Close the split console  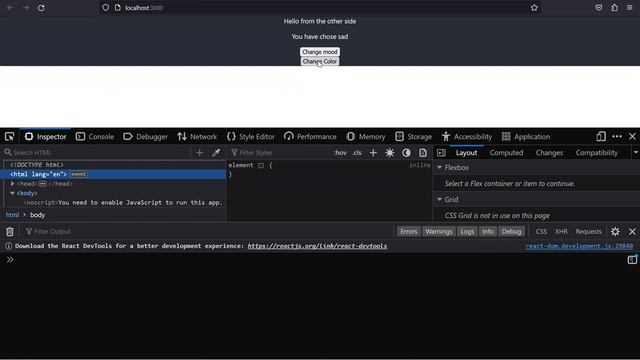(x=632, y=231)
